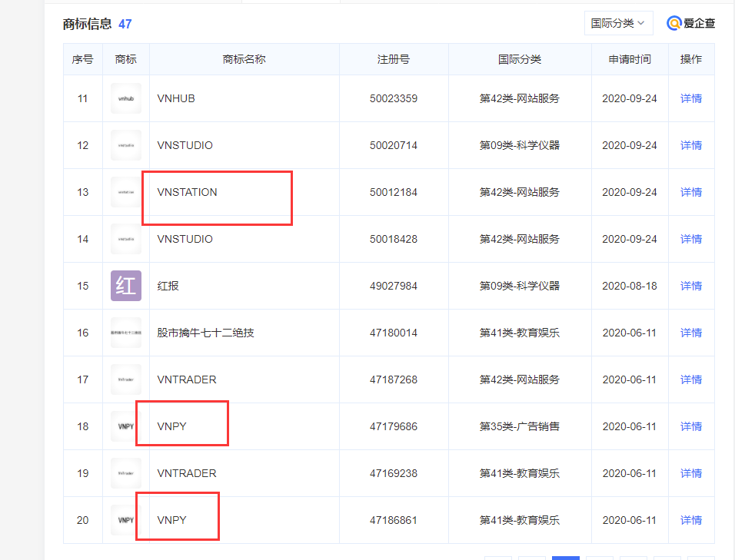
Task: Select the VNHUB trademark name
Action: pos(176,98)
